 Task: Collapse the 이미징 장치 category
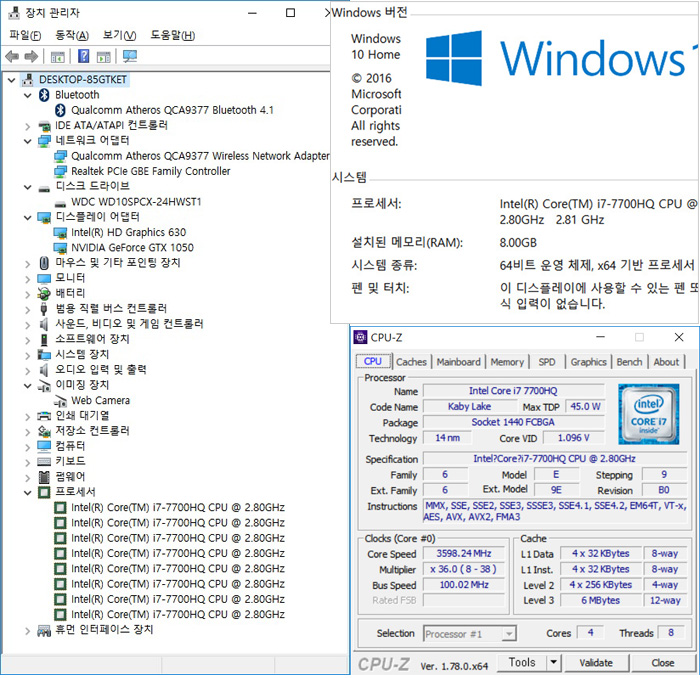point(28,386)
